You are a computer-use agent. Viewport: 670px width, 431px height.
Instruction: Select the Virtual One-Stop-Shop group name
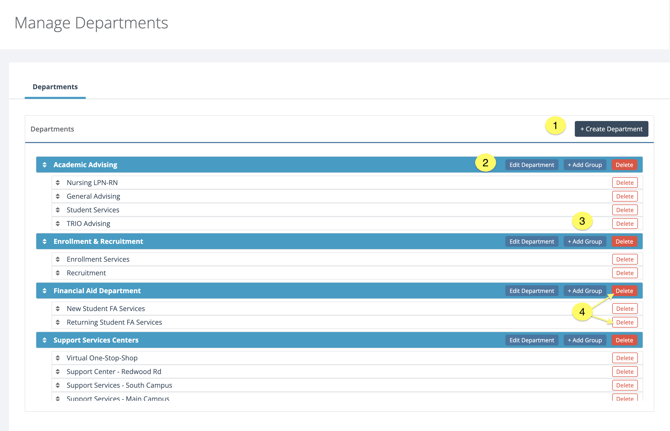102,358
